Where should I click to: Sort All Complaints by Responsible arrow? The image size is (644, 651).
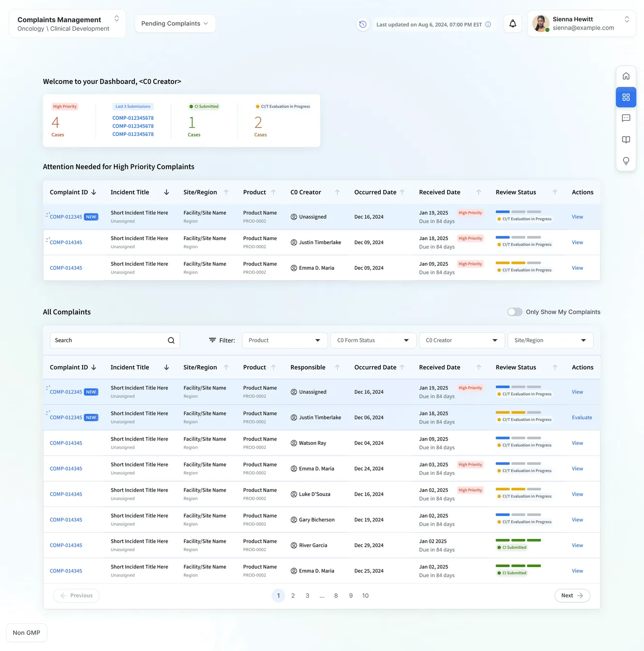pos(338,368)
